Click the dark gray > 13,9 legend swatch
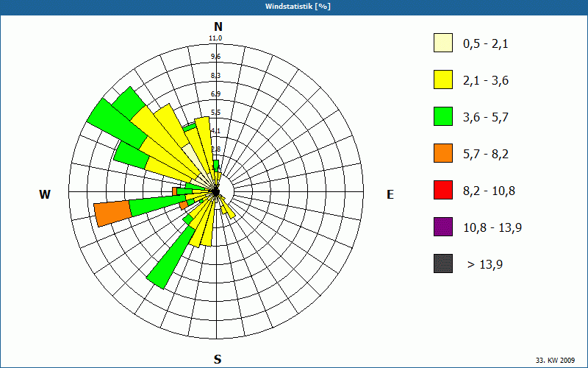The width and height of the screenshot is (588, 368). pos(443,263)
